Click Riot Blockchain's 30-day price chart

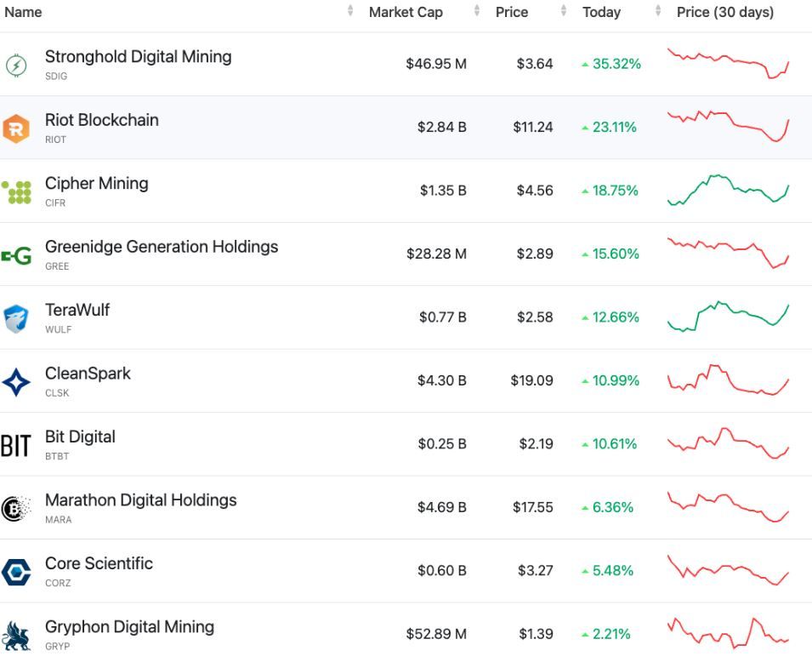(728, 126)
